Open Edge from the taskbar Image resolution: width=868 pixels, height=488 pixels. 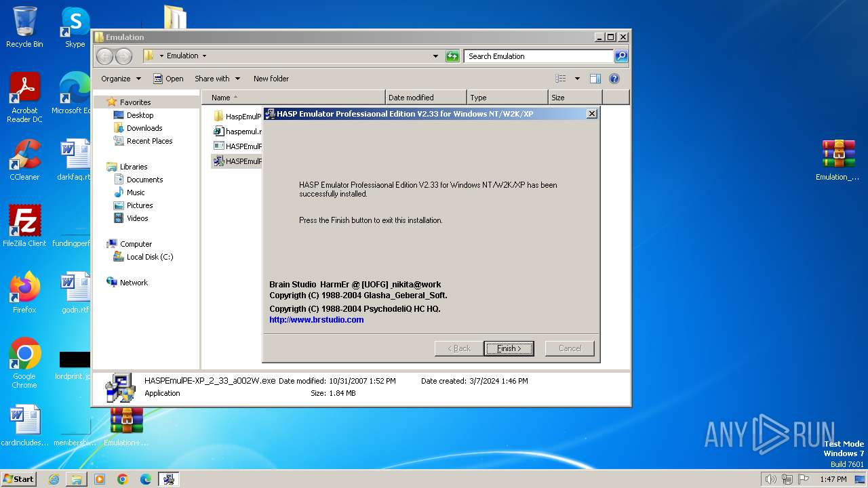146,479
